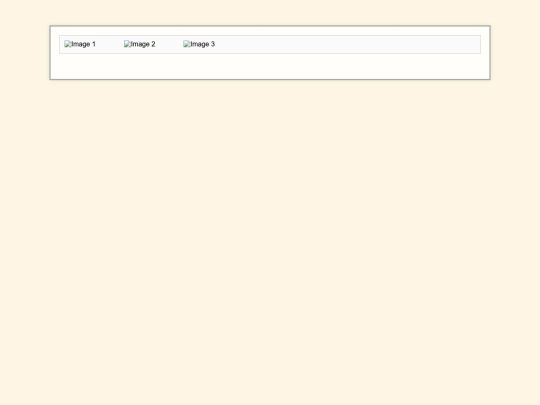Open the Image 3 broken image
Image resolution: width=540 pixels, height=405 pixels.
coord(199,44)
